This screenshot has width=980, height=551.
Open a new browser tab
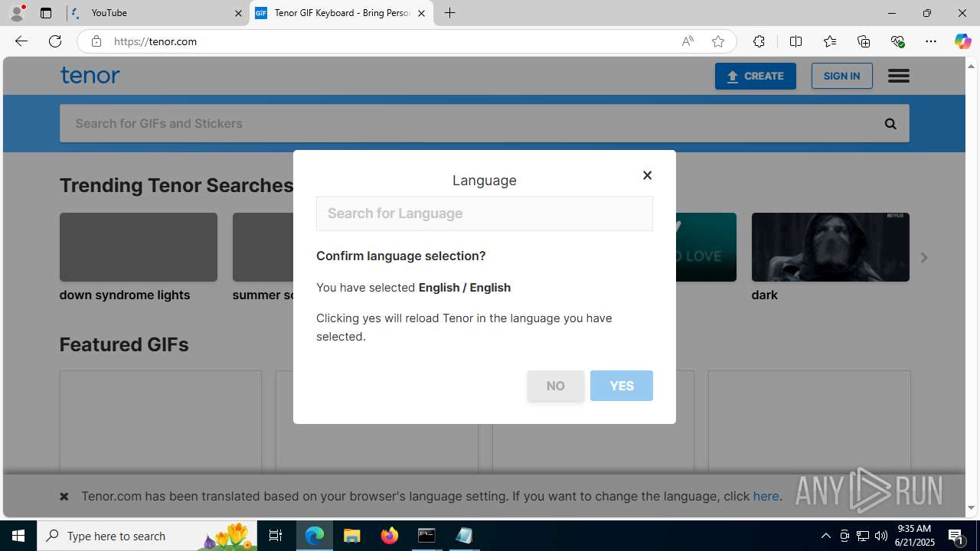450,13
